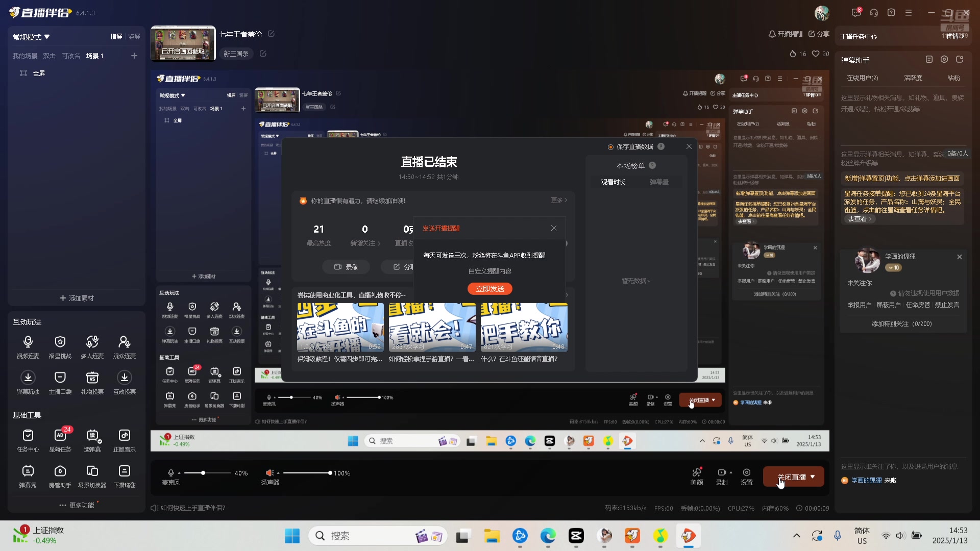Screen dimensions: 980x551
Task: Switch to the 钻粉 tab
Action: (954, 78)
